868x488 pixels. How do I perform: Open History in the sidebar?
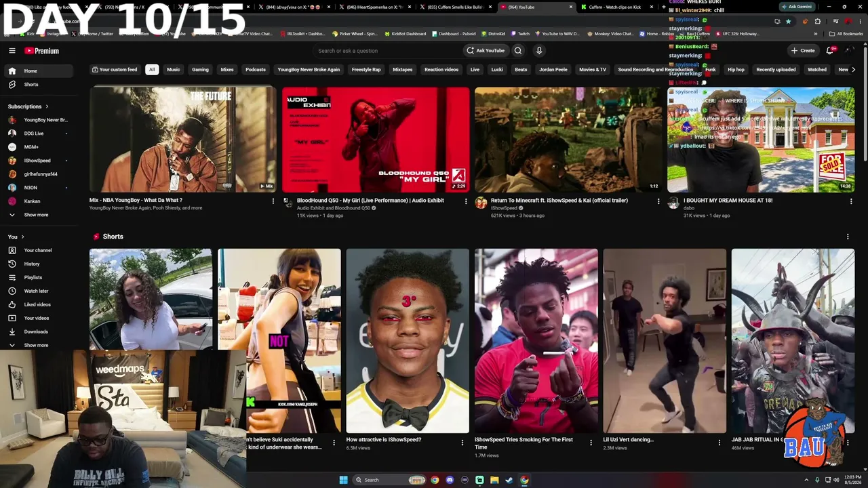(39, 264)
